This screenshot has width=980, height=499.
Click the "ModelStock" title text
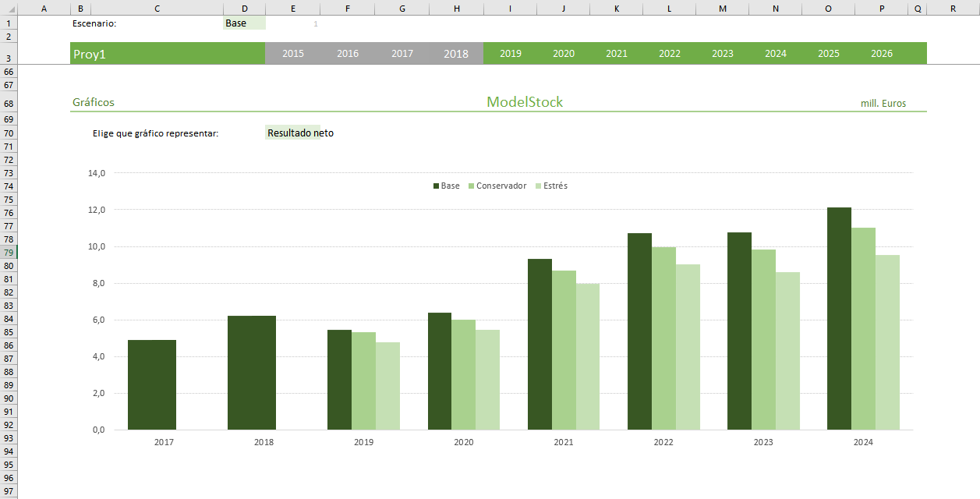[524, 102]
